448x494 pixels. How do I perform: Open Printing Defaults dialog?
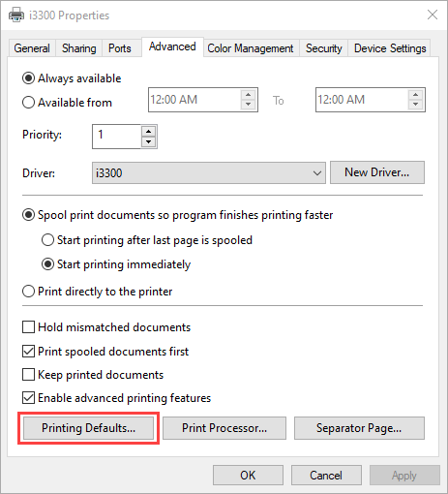coord(88,428)
